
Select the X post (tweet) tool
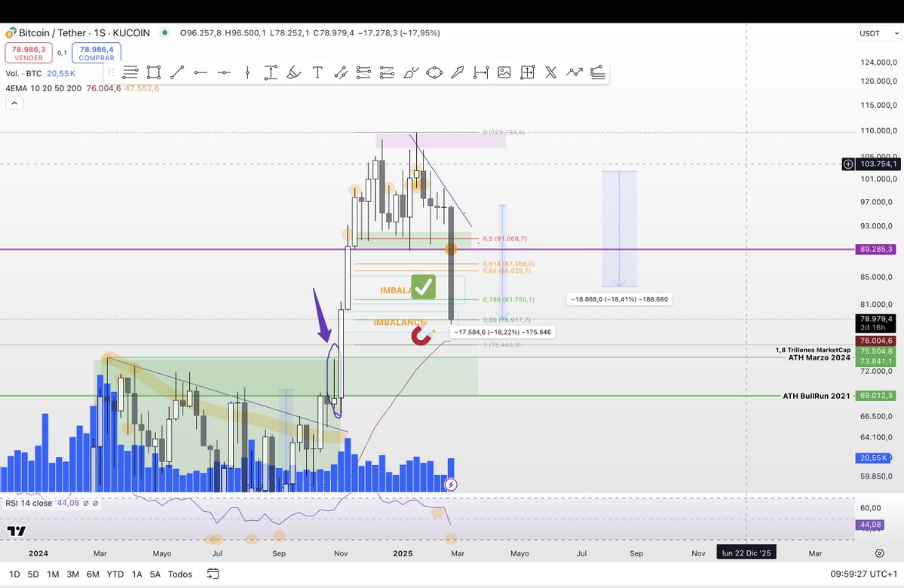551,72
